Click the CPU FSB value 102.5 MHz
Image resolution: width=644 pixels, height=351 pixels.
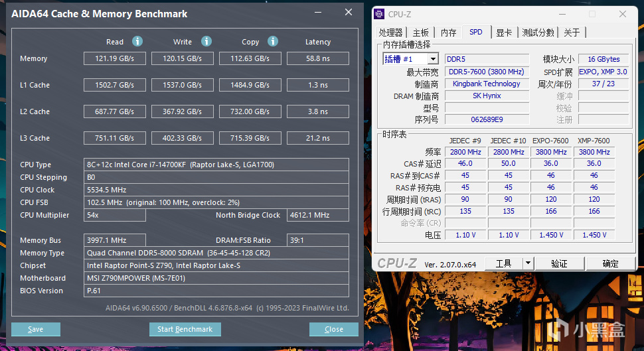[216, 202]
